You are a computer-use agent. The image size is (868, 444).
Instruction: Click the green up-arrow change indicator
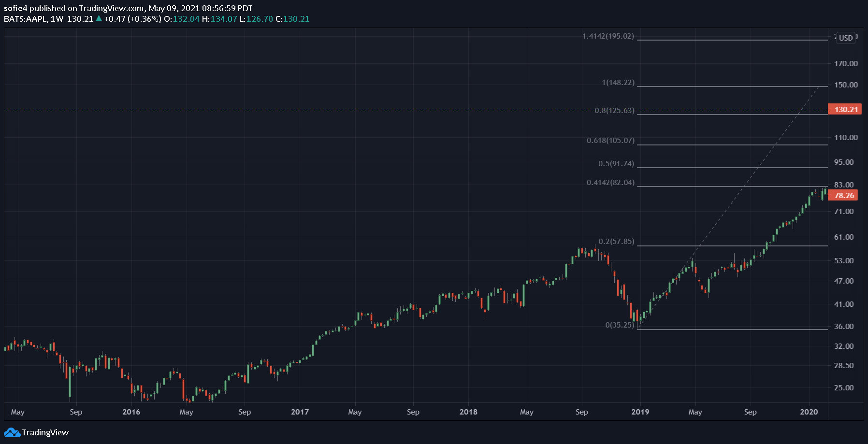click(x=99, y=19)
